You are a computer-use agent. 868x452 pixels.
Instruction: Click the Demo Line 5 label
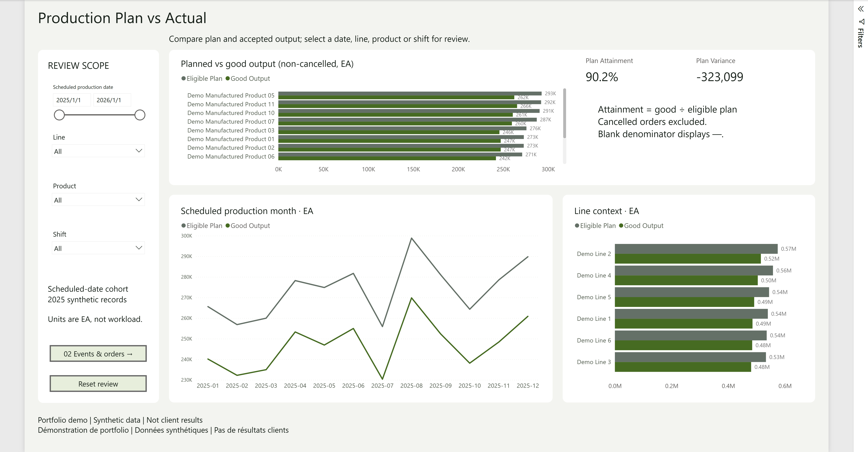tap(594, 297)
